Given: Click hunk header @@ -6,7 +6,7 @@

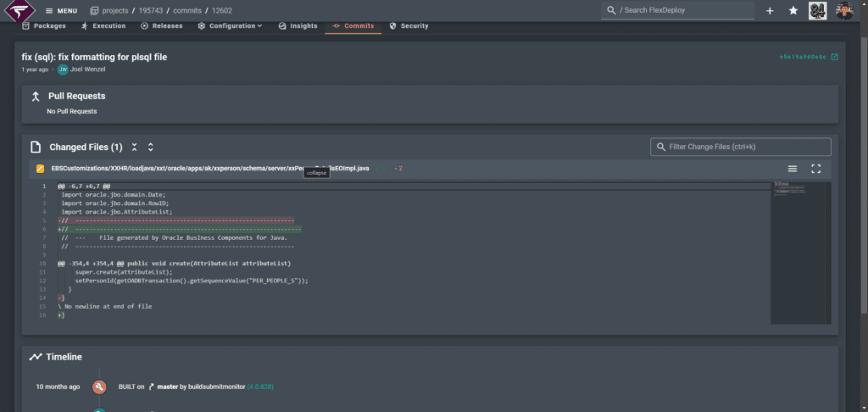Looking at the screenshot, I should [84, 186].
